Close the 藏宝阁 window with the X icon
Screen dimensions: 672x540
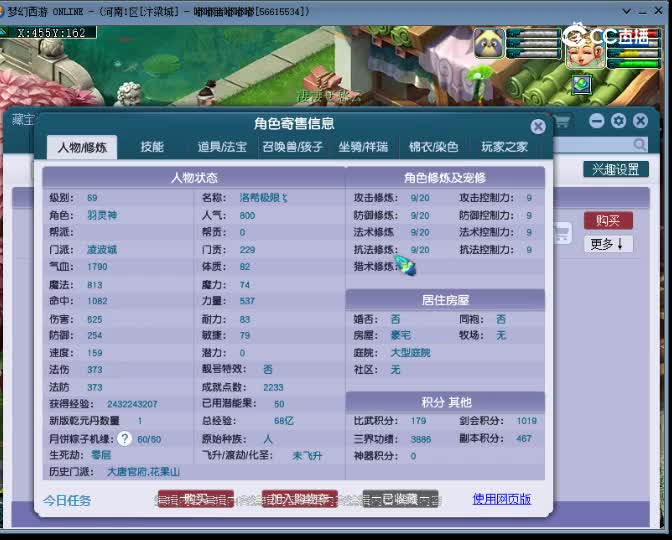pyautogui.click(x=641, y=121)
